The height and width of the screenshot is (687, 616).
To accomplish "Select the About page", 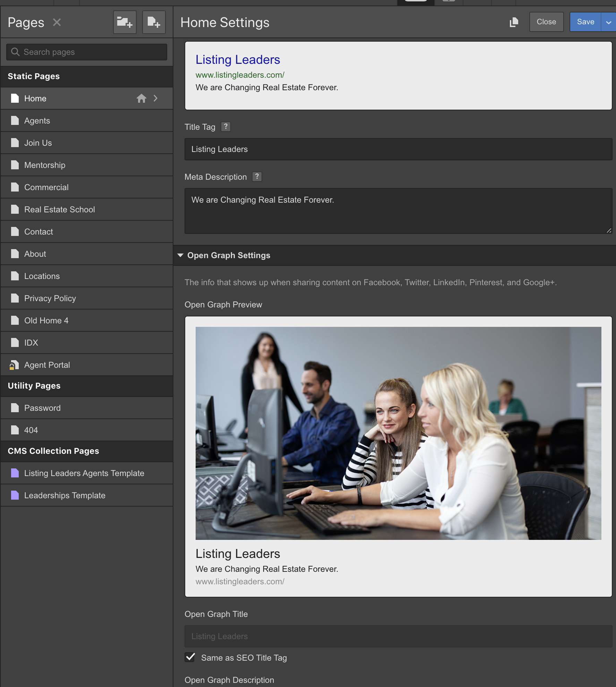I will (87, 254).
